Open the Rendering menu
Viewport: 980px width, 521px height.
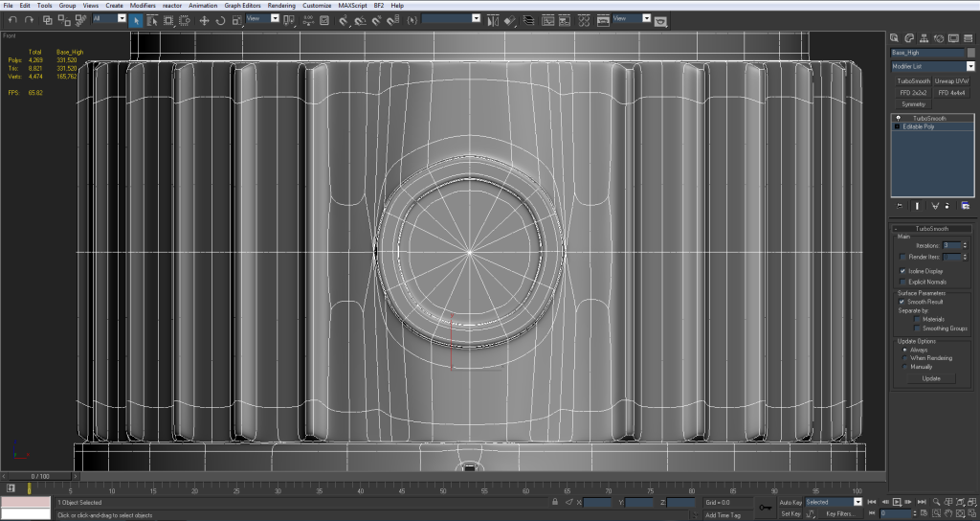coord(281,6)
